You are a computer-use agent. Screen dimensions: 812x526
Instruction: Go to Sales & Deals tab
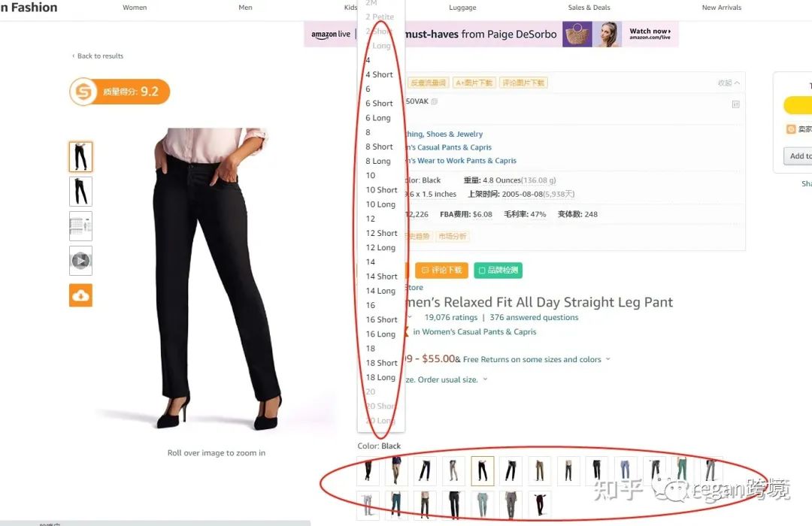[589, 8]
